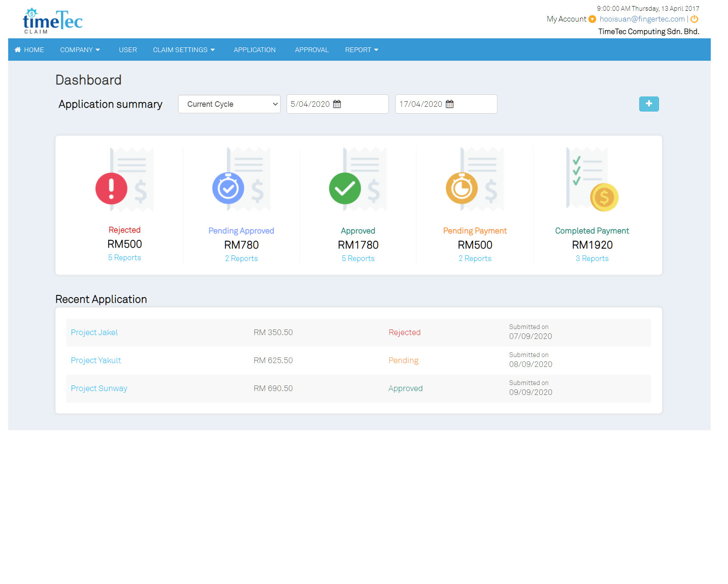728x584 pixels.
Task: View 2 Reports under Pending Payment
Action: 475,258
